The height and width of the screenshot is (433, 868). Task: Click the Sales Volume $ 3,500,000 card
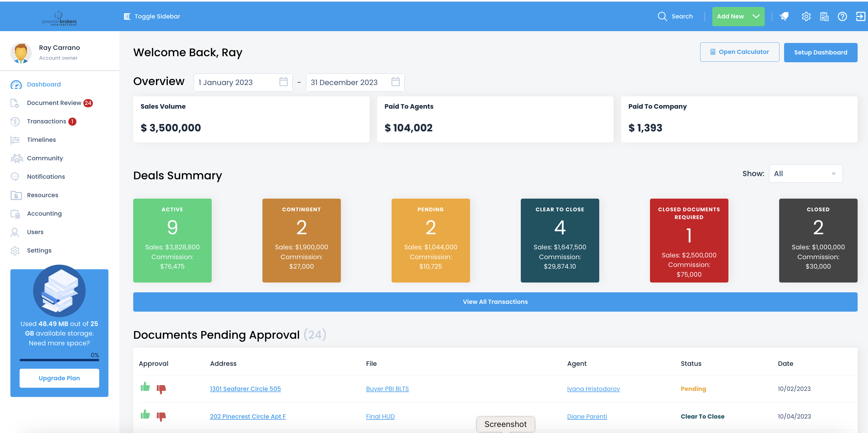[251, 119]
